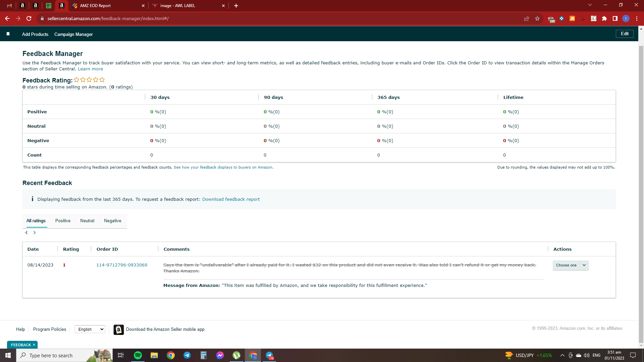Image resolution: width=644 pixels, height=362 pixels.
Task: Click the bookmark flag icon in Seller Central bar
Action: (8, 34)
